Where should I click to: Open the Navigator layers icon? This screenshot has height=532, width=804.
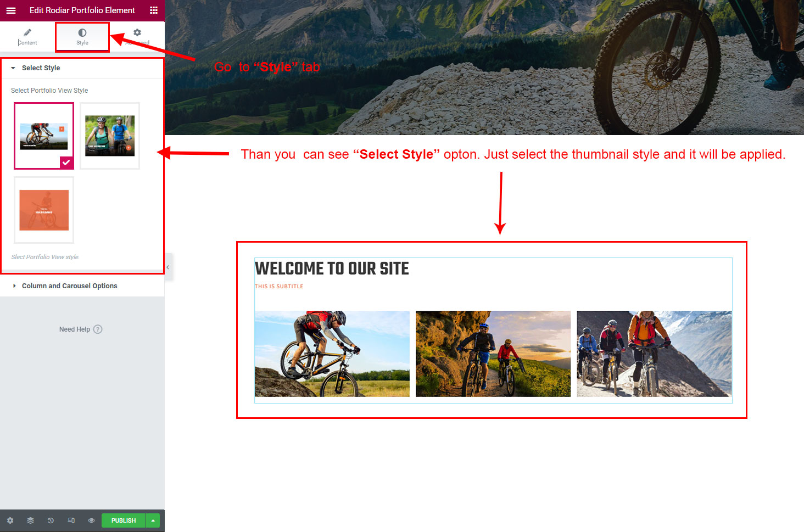point(30,520)
